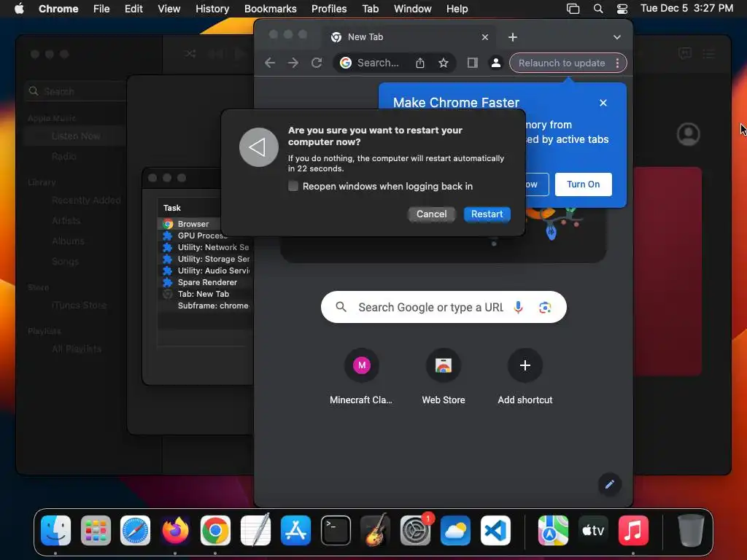Start voice search with microphone icon
This screenshot has width=747, height=560.
point(519,307)
